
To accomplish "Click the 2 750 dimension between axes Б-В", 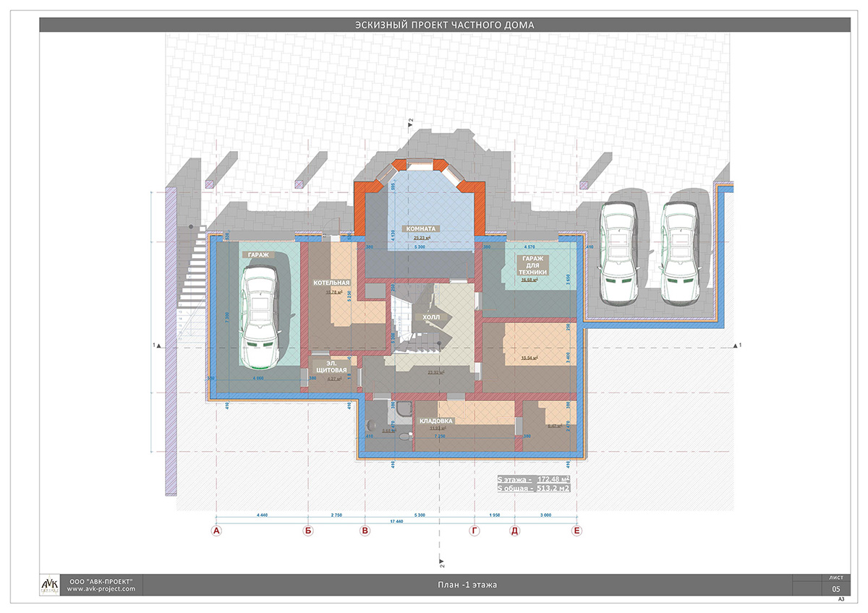I will [x=336, y=515].
